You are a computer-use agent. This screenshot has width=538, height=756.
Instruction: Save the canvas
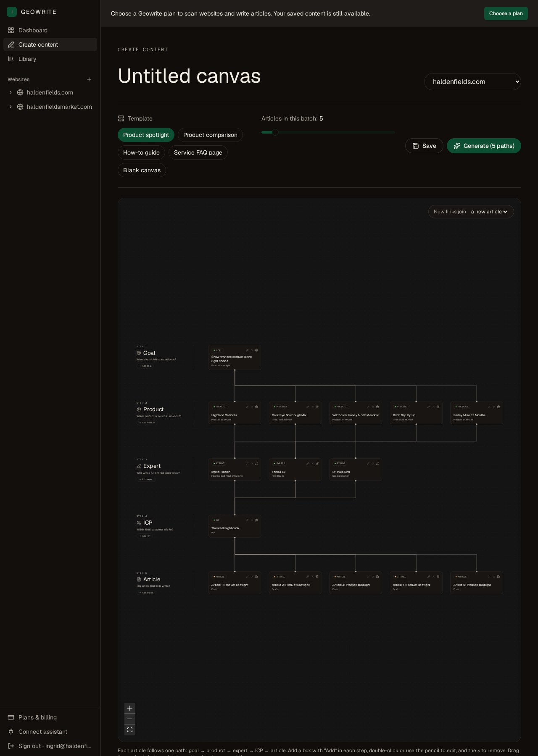(424, 146)
